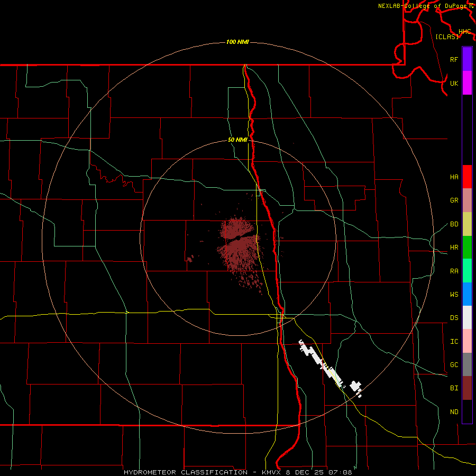Click the BD yellow legend swatch
This screenshot has width=476, height=476.
tap(467, 224)
